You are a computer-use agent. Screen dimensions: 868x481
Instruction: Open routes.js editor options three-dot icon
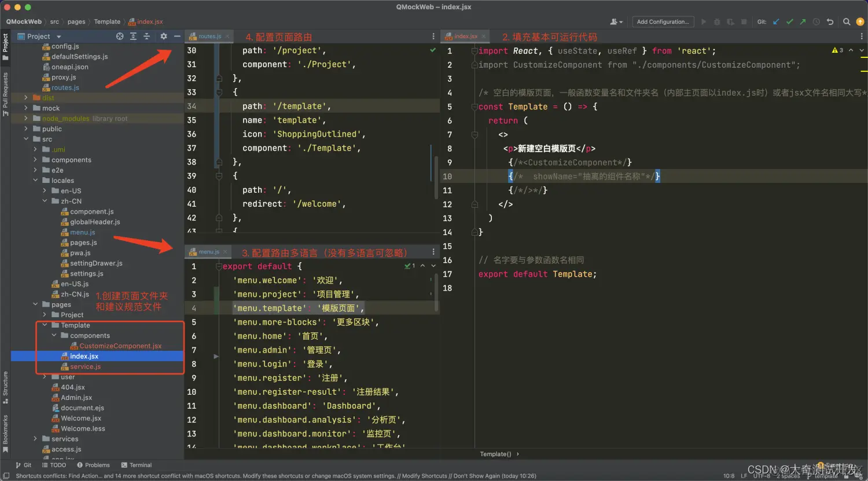[433, 36]
